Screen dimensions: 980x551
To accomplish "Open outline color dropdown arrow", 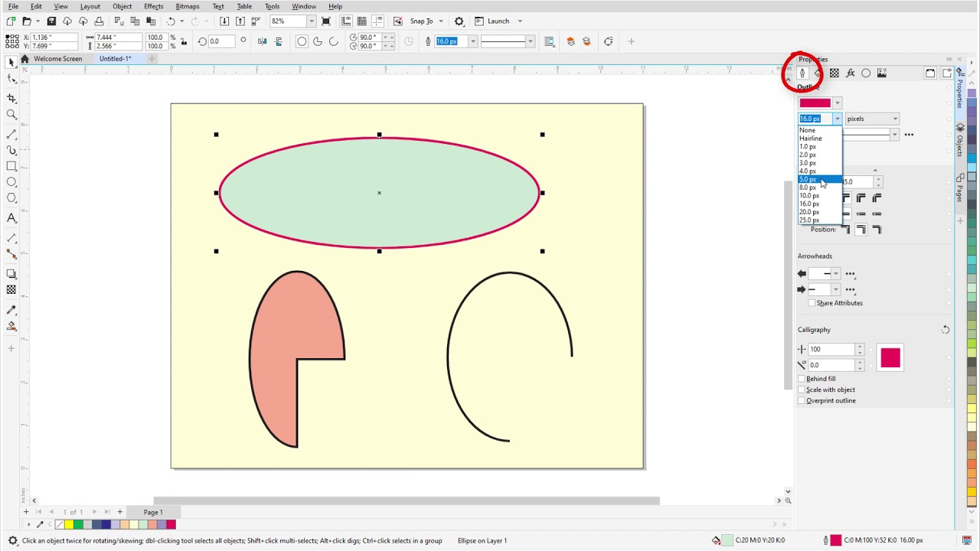I will (838, 103).
